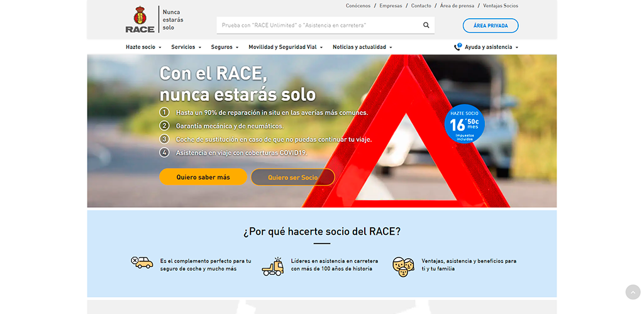Click Quiero ser Socio button

[x=293, y=177]
